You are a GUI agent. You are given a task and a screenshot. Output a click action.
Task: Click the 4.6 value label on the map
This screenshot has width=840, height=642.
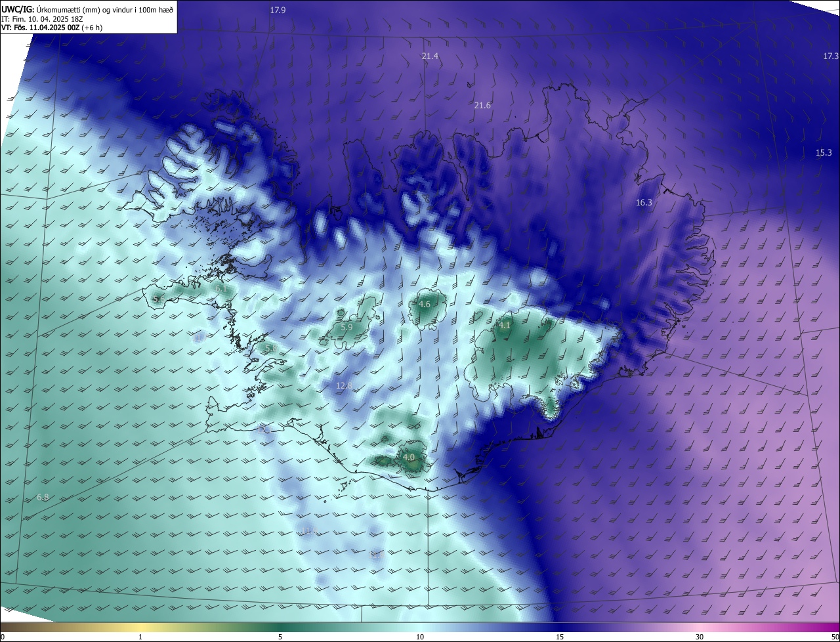pos(424,305)
